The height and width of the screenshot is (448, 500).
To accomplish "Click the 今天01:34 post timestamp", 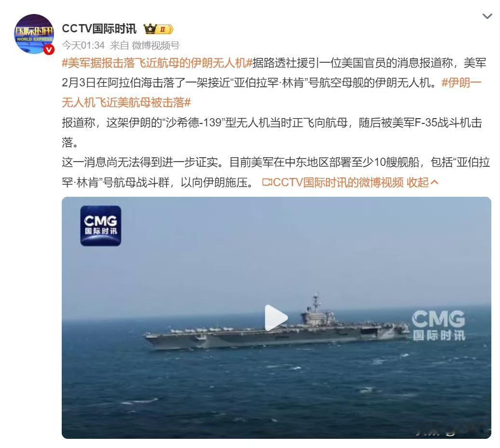I will click(x=83, y=46).
